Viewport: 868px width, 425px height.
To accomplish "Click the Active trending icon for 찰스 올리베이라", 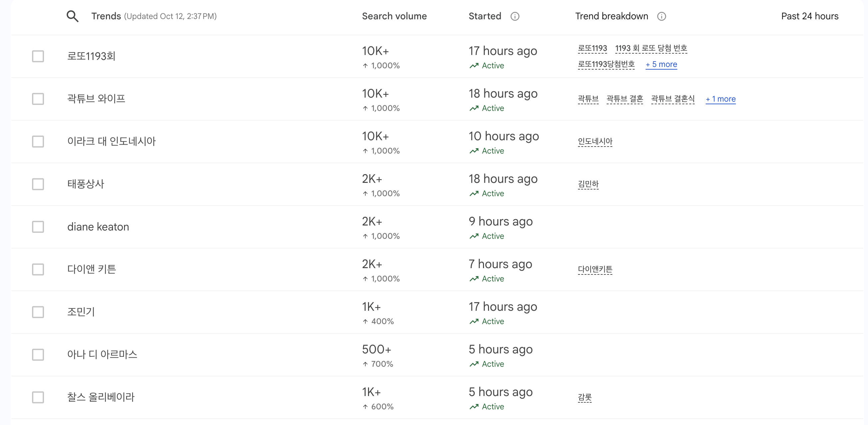I will tap(474, 406).
